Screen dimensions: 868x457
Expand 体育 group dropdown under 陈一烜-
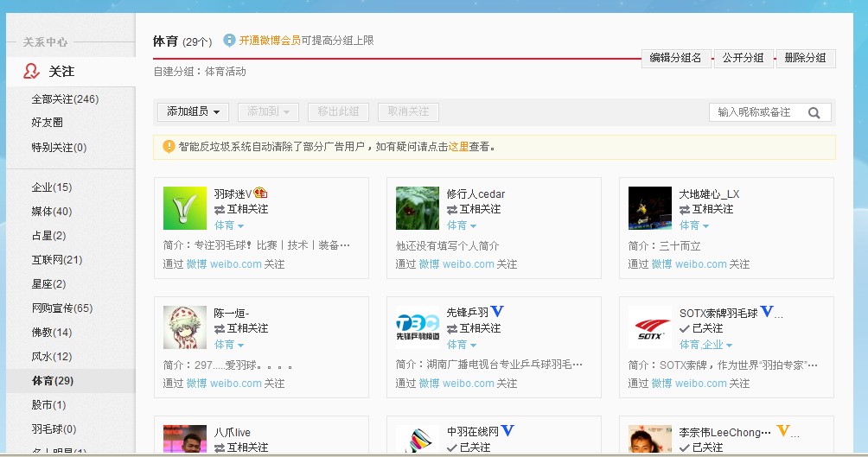click(229, 345)
